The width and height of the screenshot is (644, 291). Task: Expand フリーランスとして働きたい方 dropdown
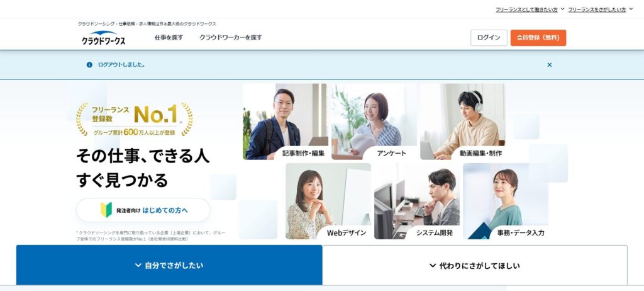pos(530,9)
